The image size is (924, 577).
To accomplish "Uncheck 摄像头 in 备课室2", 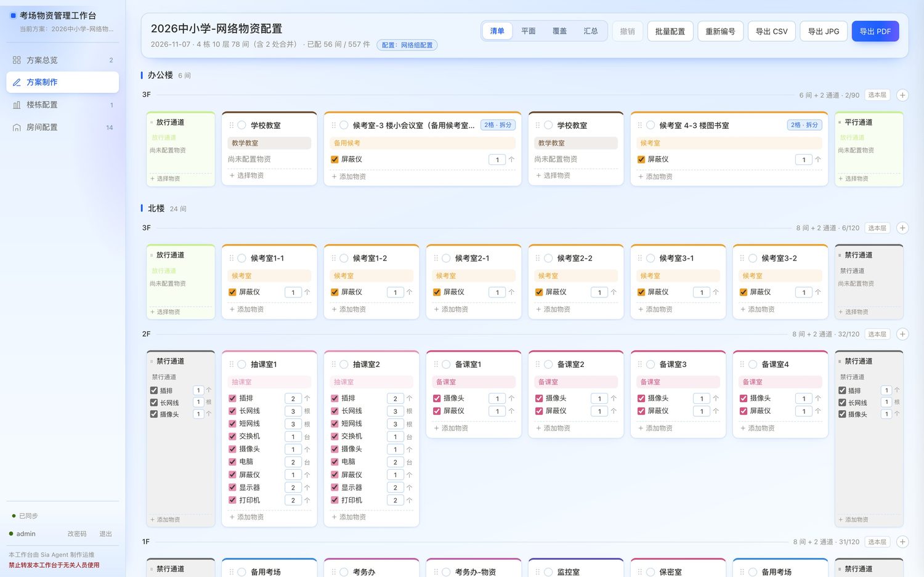I will (x=539, y=398).
